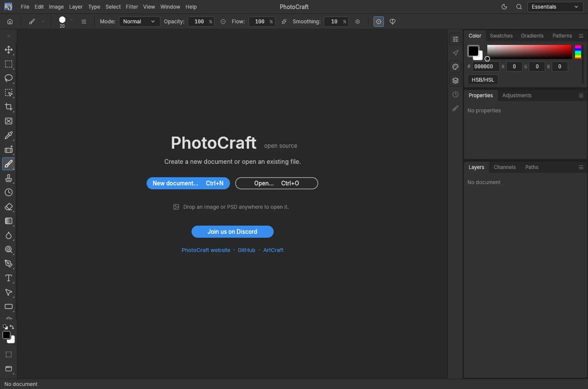
Task: Open the Filter menu
Action: point(132,7)
